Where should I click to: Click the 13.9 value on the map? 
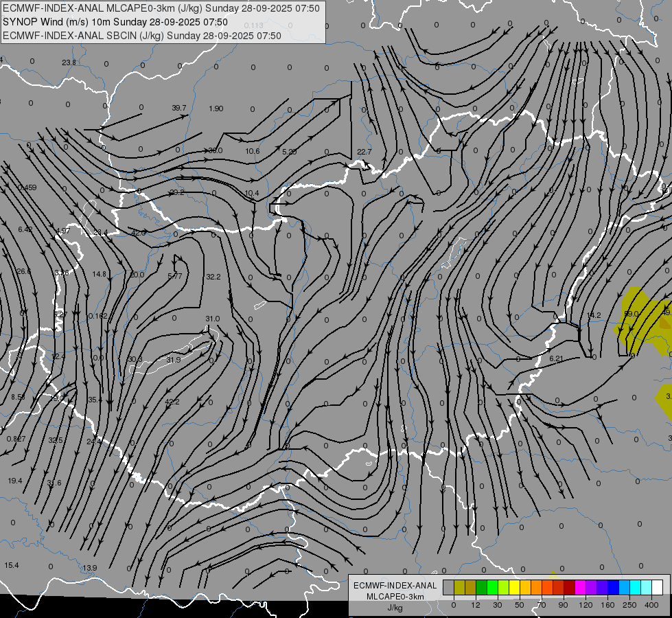(x=89, y=568)
